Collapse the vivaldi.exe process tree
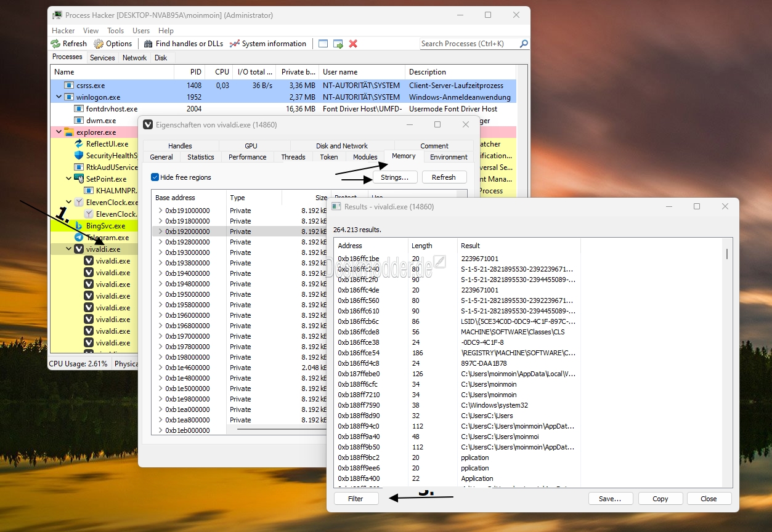The height and width of the screenshot is (532, 772). (69, 249)
